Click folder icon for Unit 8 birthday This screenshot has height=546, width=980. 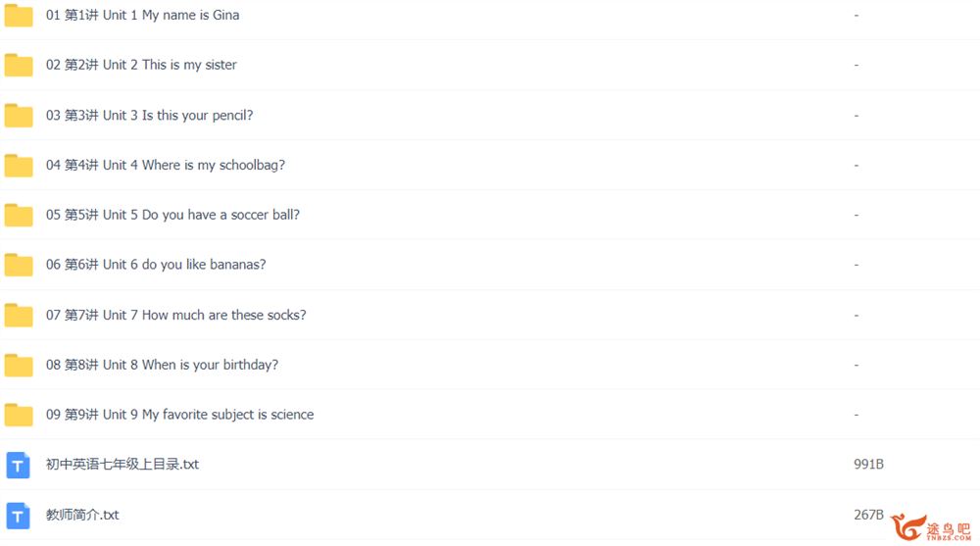coord(18,366)
